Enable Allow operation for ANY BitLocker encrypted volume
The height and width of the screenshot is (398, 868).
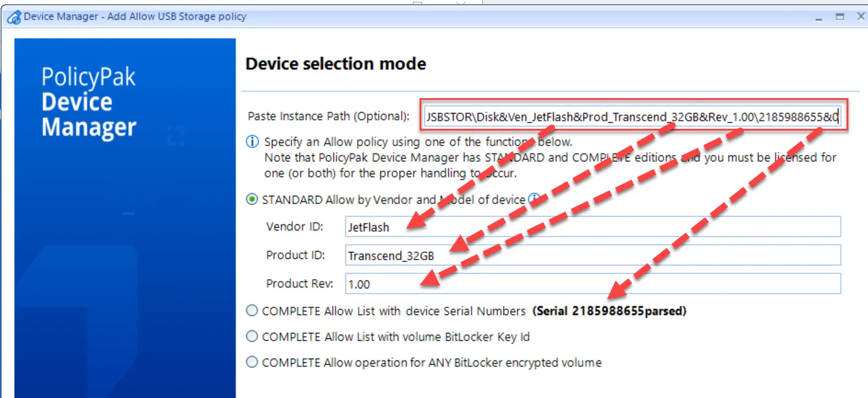(x=252, y=362)
